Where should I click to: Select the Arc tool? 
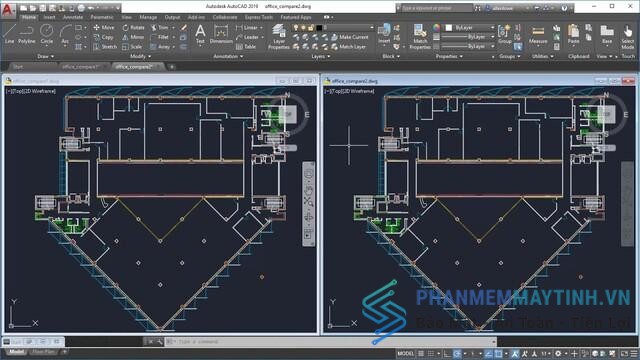(x=65, y=33)
